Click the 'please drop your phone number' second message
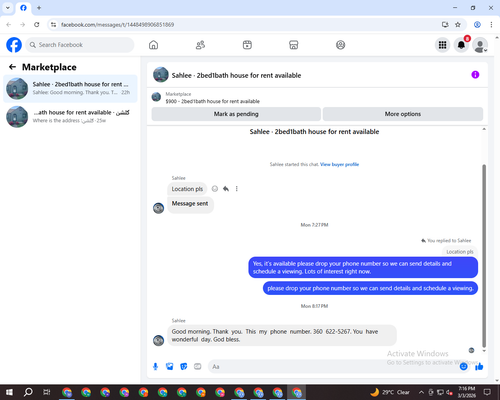500x400 pixels. pyautogui.click(x=370, y=288)
